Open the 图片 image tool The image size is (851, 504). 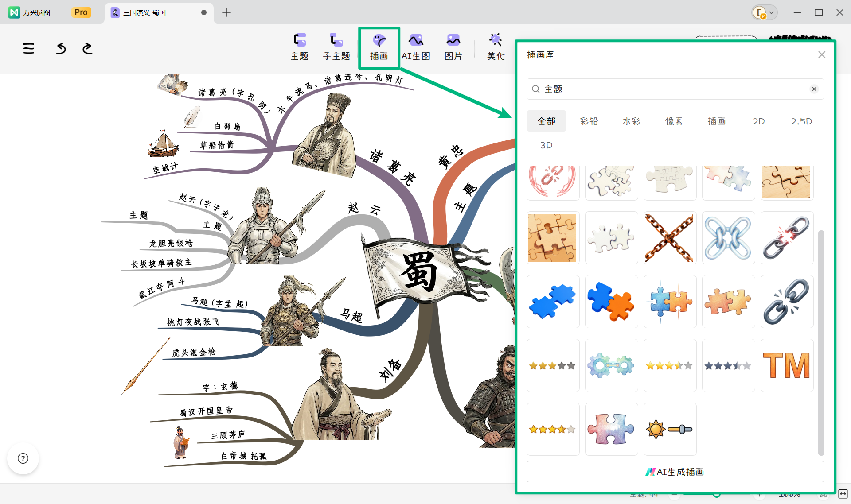pyautogui.click(x=453, y=47)
